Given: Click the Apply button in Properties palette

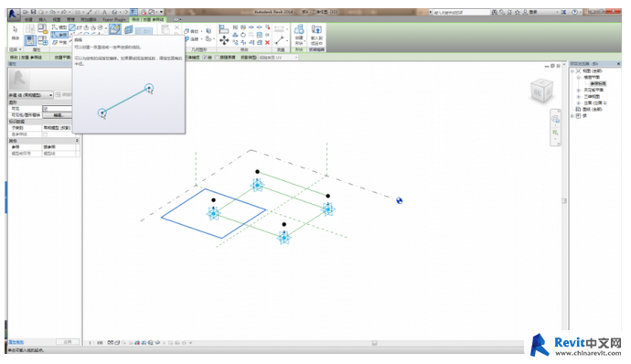Looking at the screenshot, I should pyautogui.click(x=68, y=342).
